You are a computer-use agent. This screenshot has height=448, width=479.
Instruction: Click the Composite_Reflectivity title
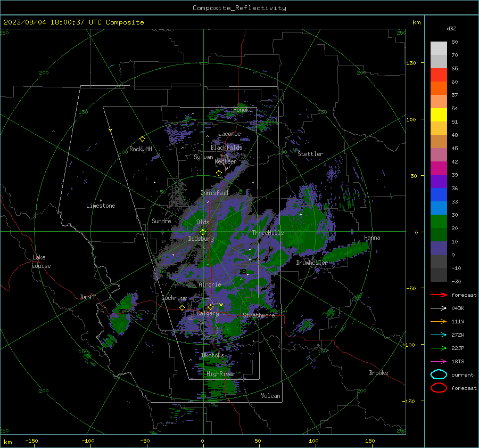pyautogui.click(x=239, y=8)
